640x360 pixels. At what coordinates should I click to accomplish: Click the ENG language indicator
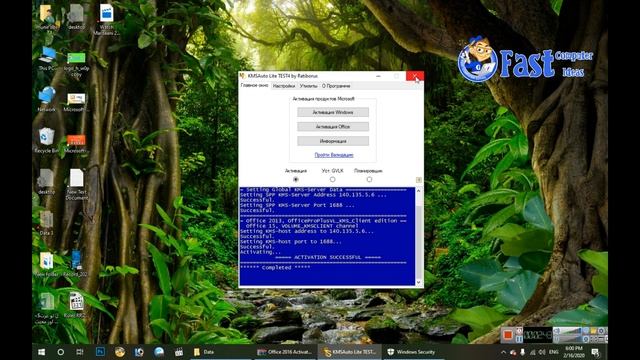tap(553, 352)
